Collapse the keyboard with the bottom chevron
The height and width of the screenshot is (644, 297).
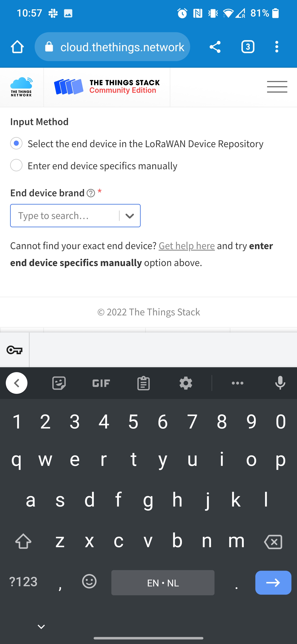coord(41,626)
